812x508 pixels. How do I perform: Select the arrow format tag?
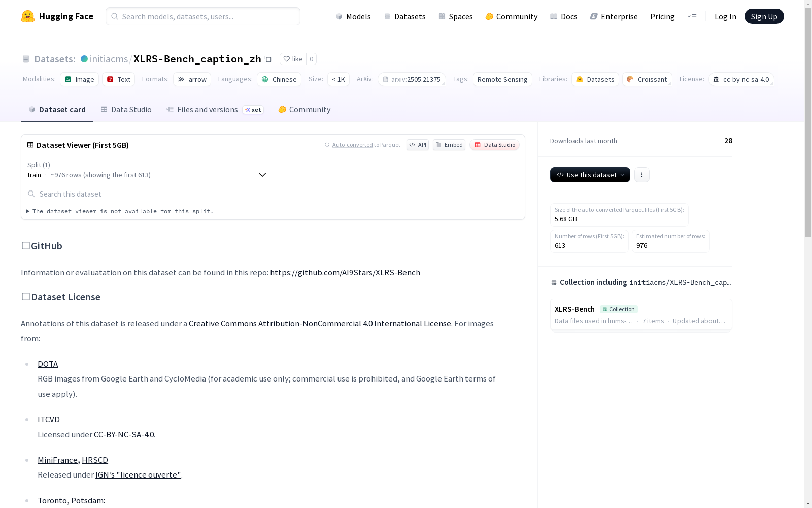192,79
